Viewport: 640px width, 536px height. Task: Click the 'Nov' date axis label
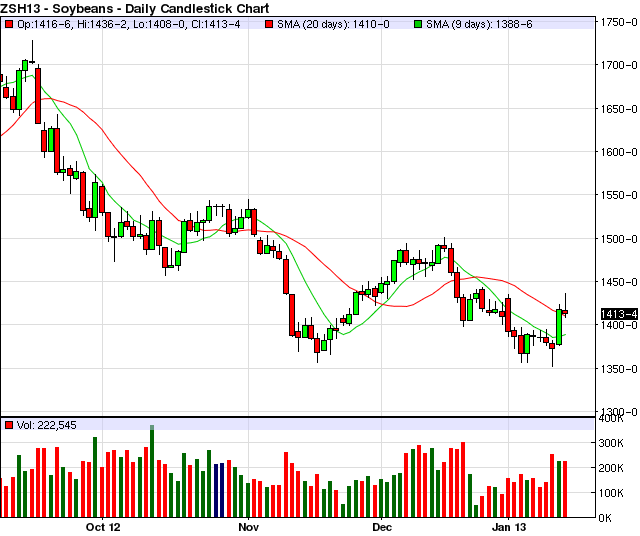point(249,527)
